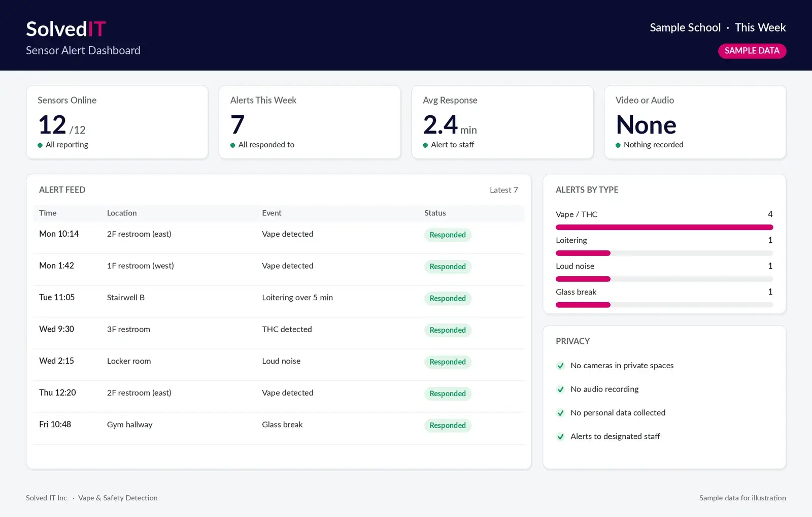Select the Tue 11:05 time cell
This screenshot has height=517, width=812.
tap(57, 297)
